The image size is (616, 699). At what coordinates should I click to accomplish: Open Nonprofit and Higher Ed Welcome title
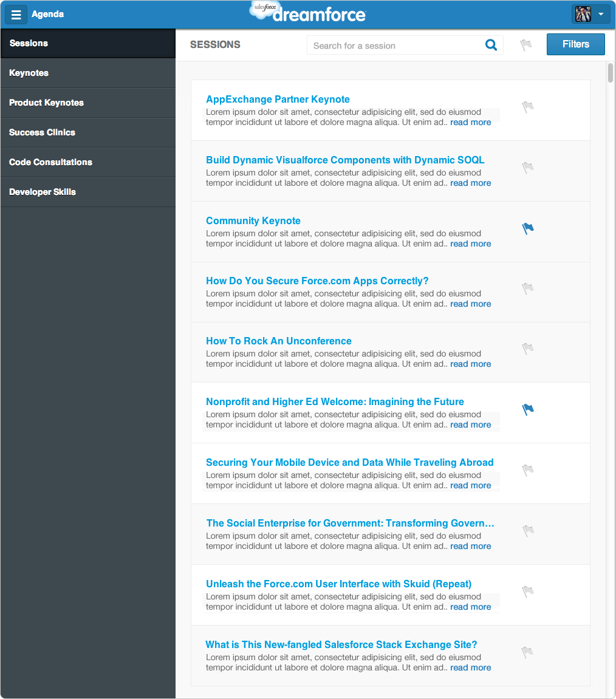(x=335, y=401)
